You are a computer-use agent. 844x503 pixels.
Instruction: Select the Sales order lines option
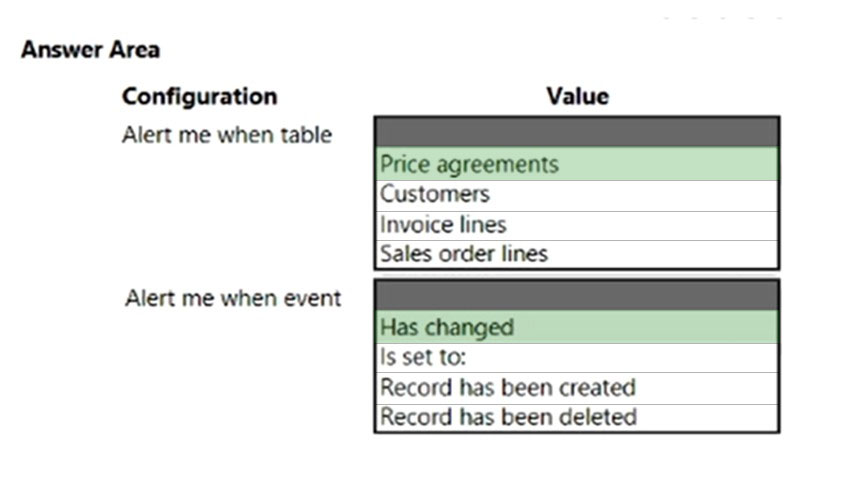(576, 254)
